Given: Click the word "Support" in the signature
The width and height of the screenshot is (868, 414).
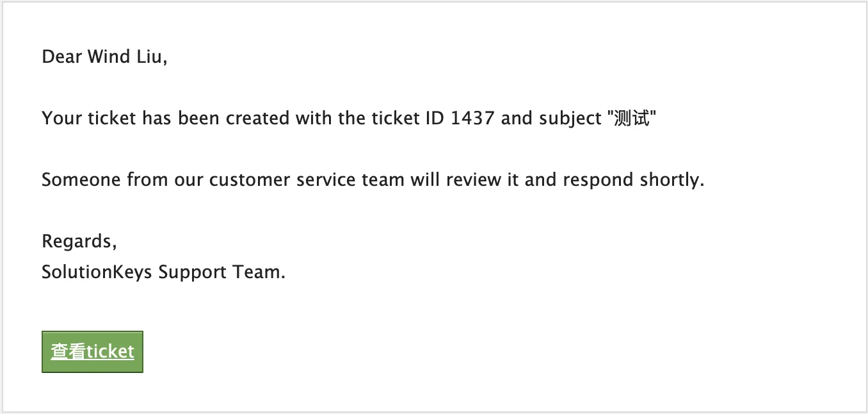Looking at the screenshot, I should 190,273.
